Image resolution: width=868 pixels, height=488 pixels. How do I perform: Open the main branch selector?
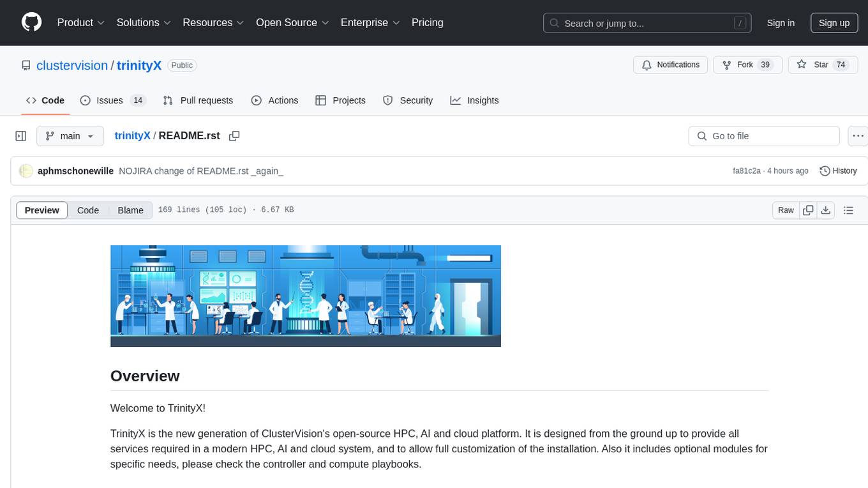click(x=70, y=136)
